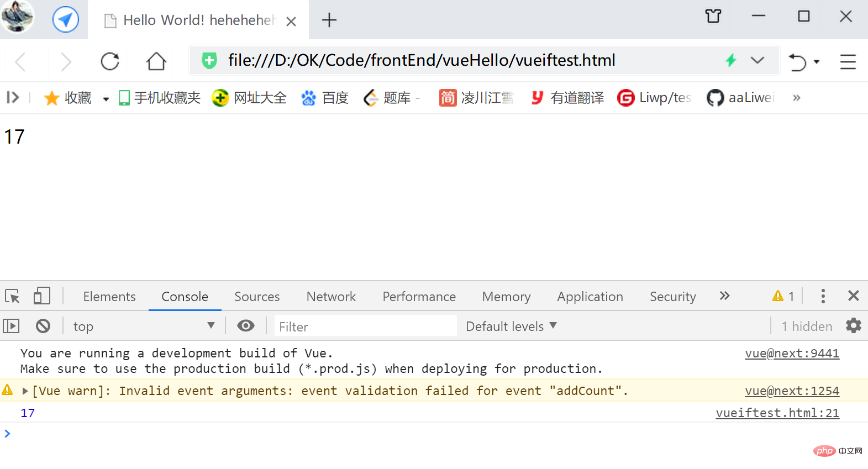The width and height of the screenshot is (868, 469).
Task: Click the skin shirt icon in title bar
Action: click(713, 16)
